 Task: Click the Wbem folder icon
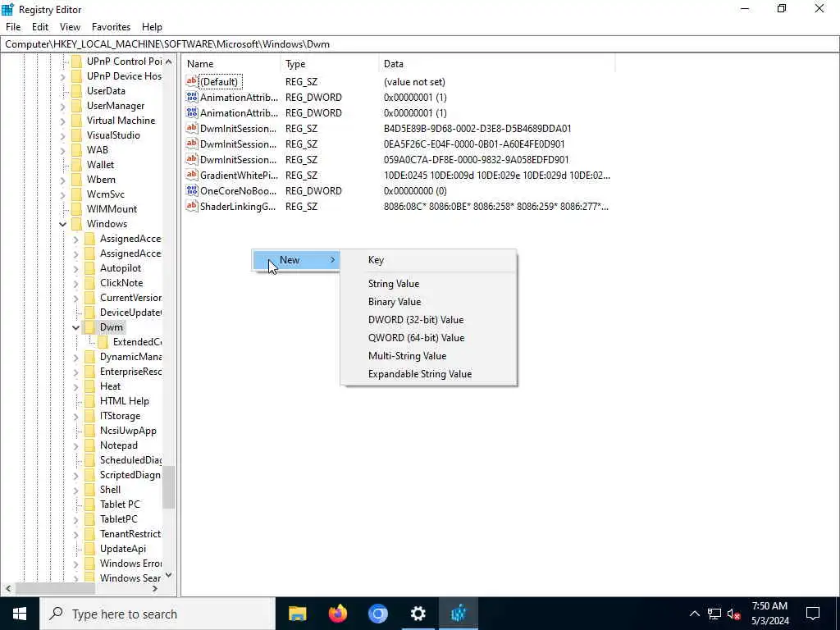(76, 180)
